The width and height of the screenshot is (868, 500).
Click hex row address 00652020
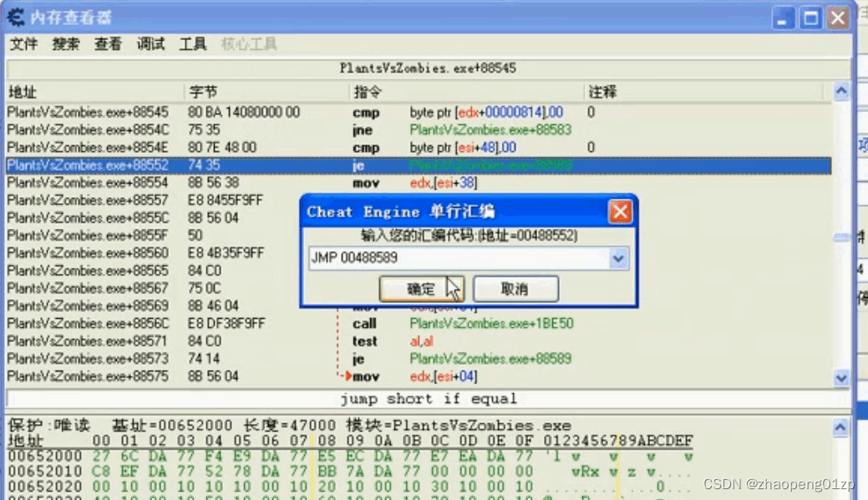tap(45, 487)
